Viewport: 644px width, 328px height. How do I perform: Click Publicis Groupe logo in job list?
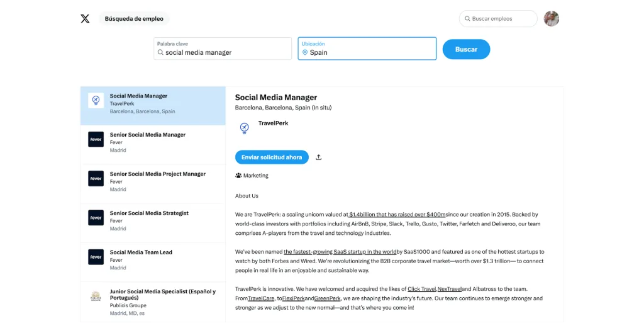pos(96,296)
